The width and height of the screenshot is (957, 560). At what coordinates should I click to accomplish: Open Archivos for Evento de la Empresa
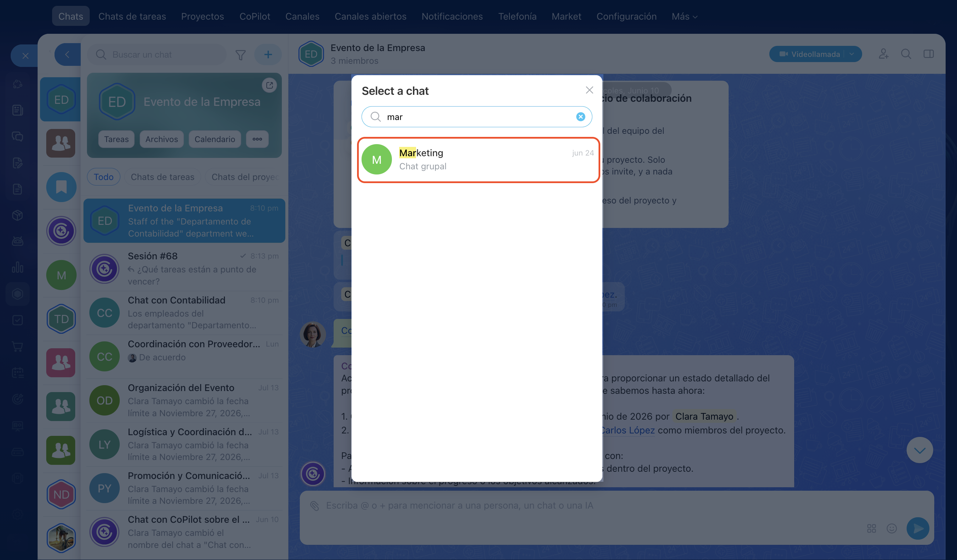coord(161,139)
